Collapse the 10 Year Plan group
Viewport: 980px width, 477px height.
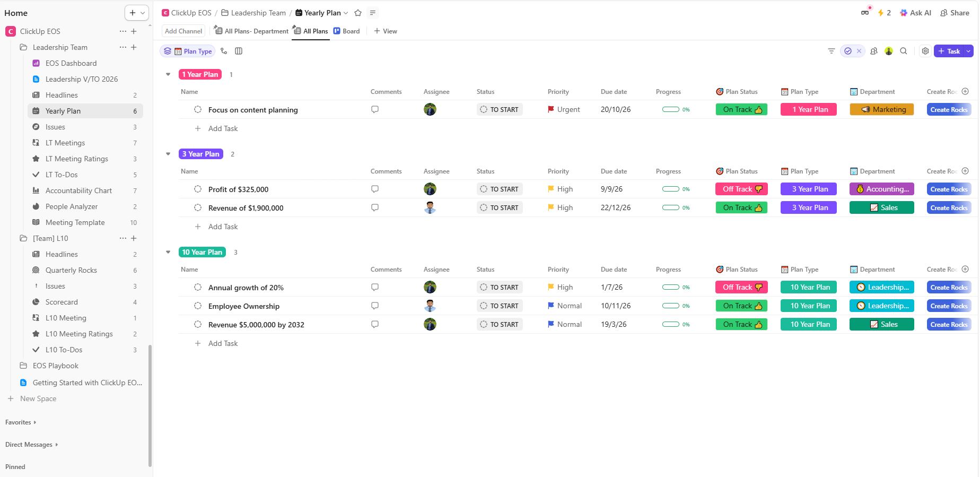[x=168, y=252]
